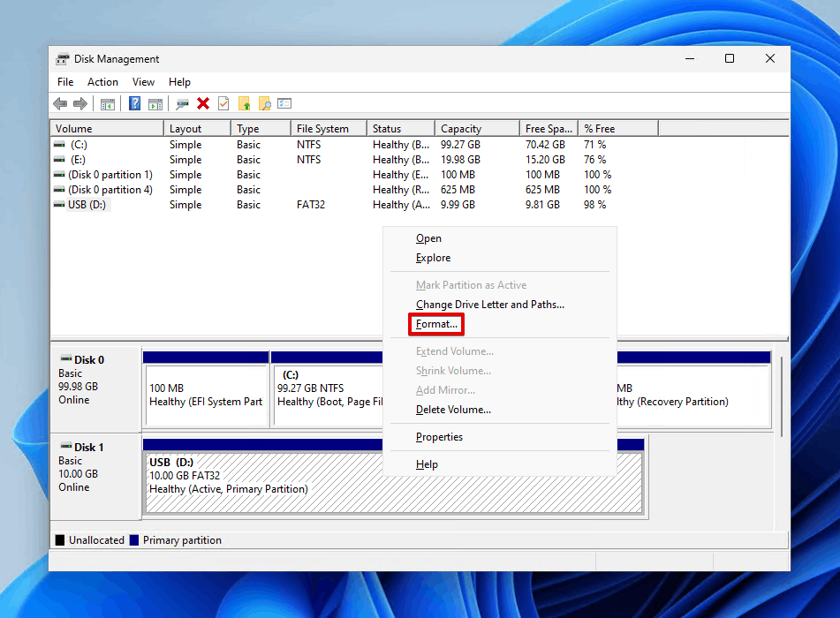Screen dimensions: 840x618
Task: Click drive icon beside Disk 0 partition 4
Action: pyautogui.click(x=59, y=190)
